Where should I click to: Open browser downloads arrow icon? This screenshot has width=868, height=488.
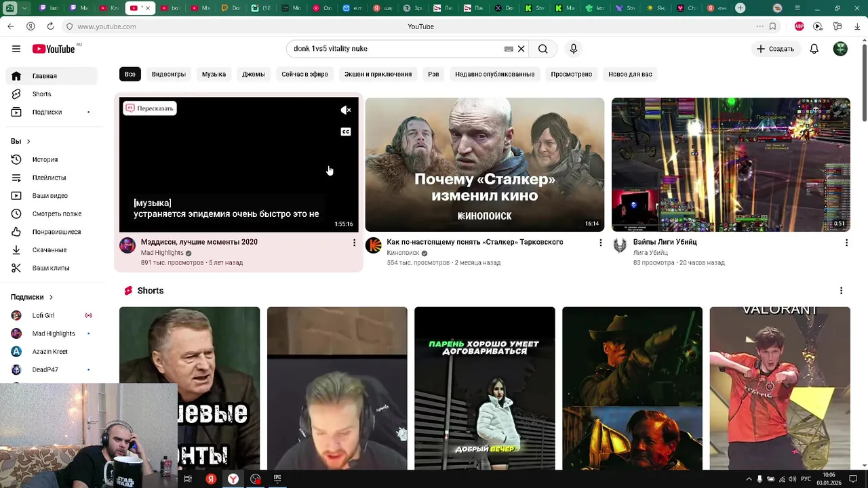coord(857,26)
